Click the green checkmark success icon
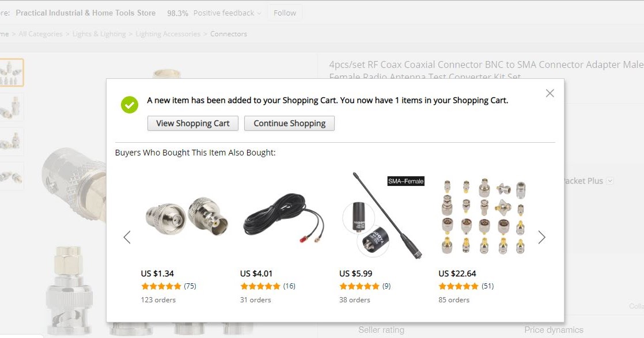The height and width of the screenshot is (338, 644). tap(130, 105)
